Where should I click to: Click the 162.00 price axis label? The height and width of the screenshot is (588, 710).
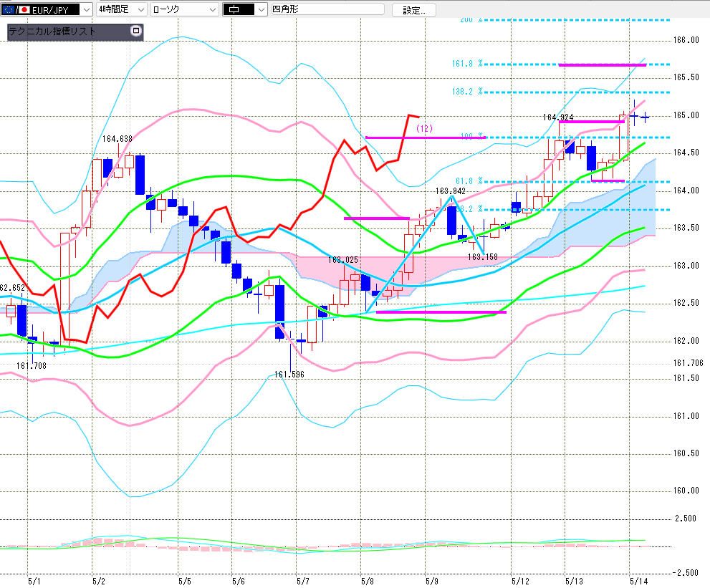pos(686,341)
